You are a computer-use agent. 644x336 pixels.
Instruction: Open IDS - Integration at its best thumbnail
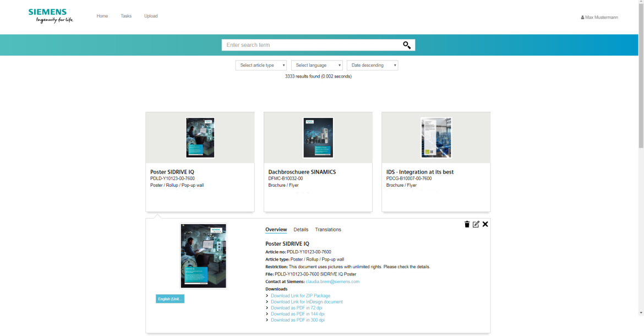coord(436,138)
